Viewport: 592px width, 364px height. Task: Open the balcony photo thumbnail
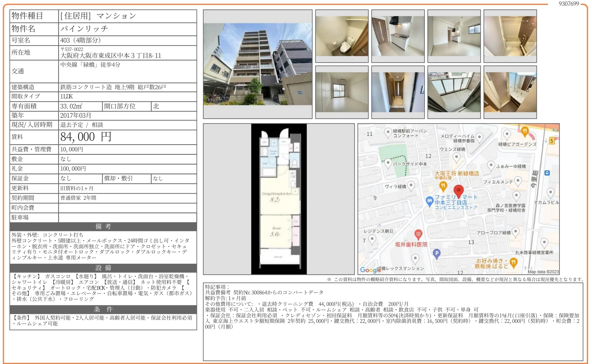tap(454, 92)
